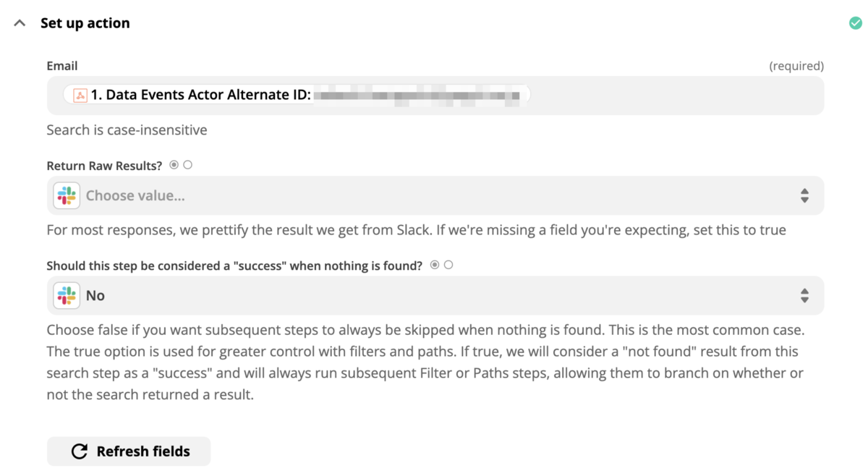Click the green checkmark status icon
The width and height of the screenshot is (868, 471).
856,23
